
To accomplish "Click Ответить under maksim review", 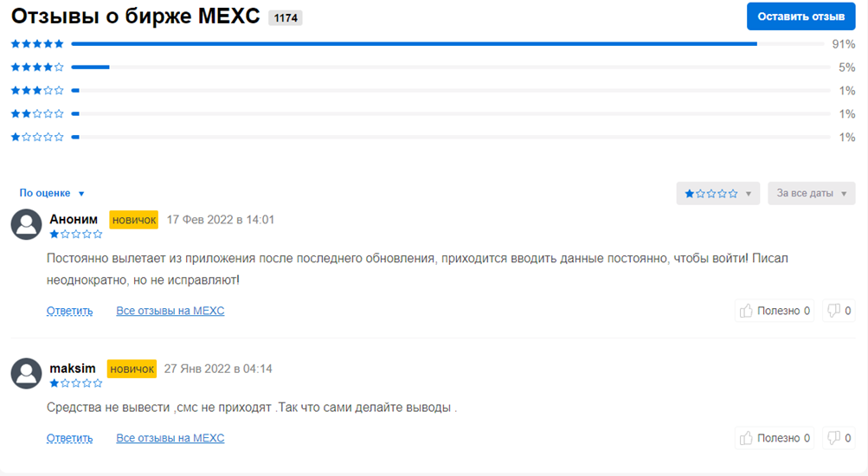I will [x=69, y=439].
